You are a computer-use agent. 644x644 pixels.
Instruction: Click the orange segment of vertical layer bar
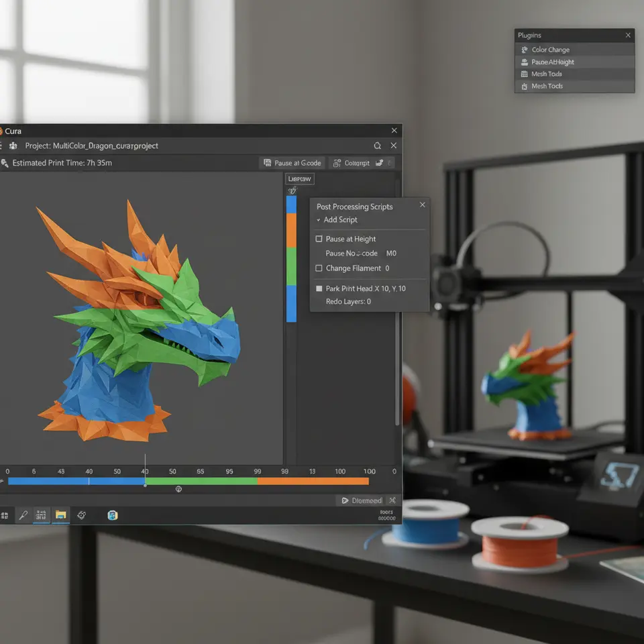pos(291,230)
